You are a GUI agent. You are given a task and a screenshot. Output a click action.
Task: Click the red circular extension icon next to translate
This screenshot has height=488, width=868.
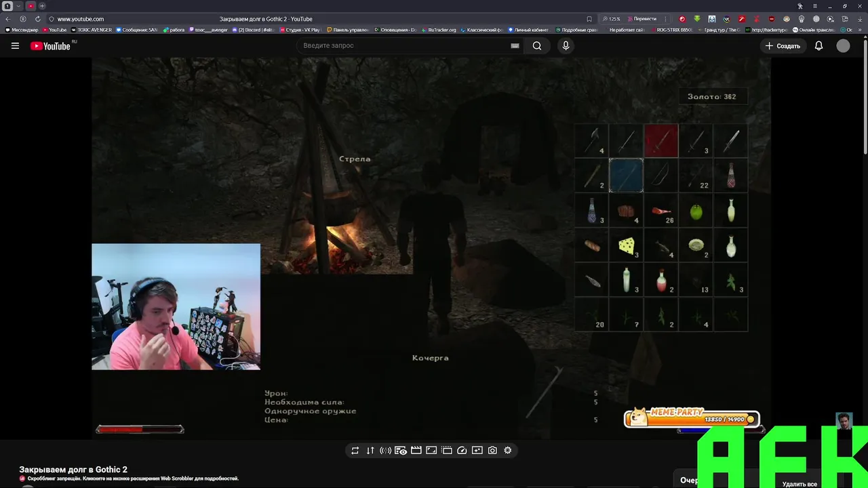[x=682, y=19]
